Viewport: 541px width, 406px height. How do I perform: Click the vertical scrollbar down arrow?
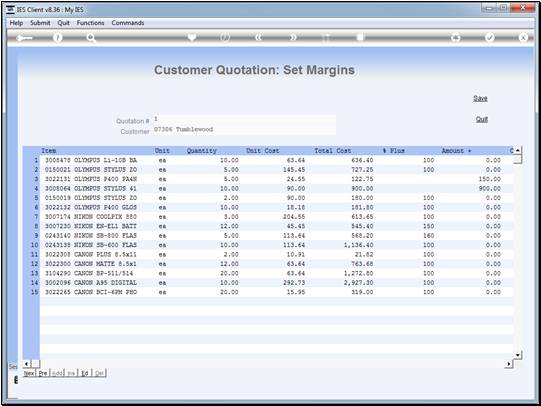pos(518,355)
